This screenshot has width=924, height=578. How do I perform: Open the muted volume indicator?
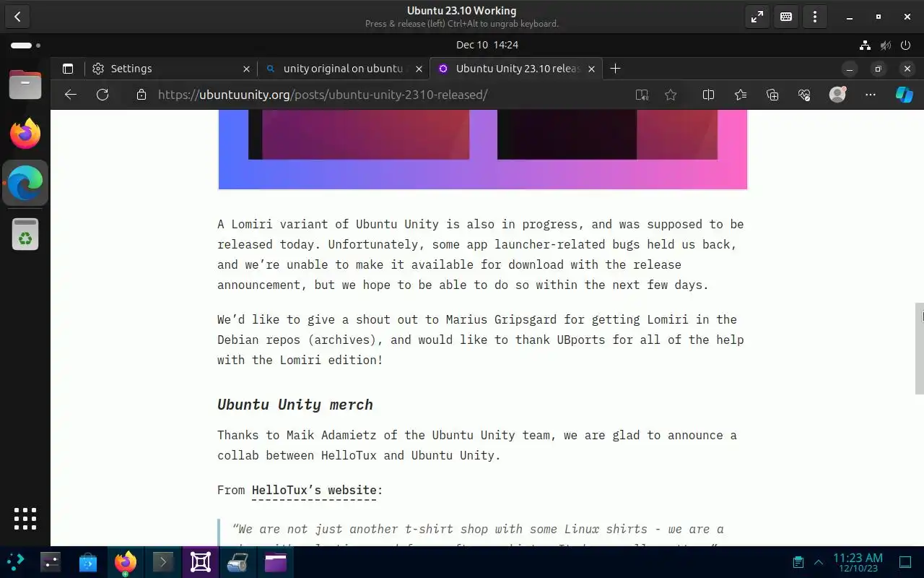click(x=886, y=45)
